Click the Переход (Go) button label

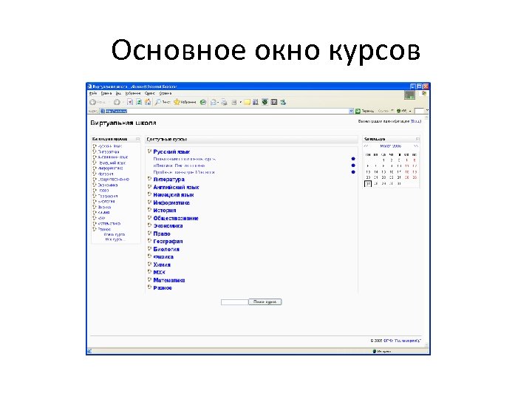click(368, 111)
